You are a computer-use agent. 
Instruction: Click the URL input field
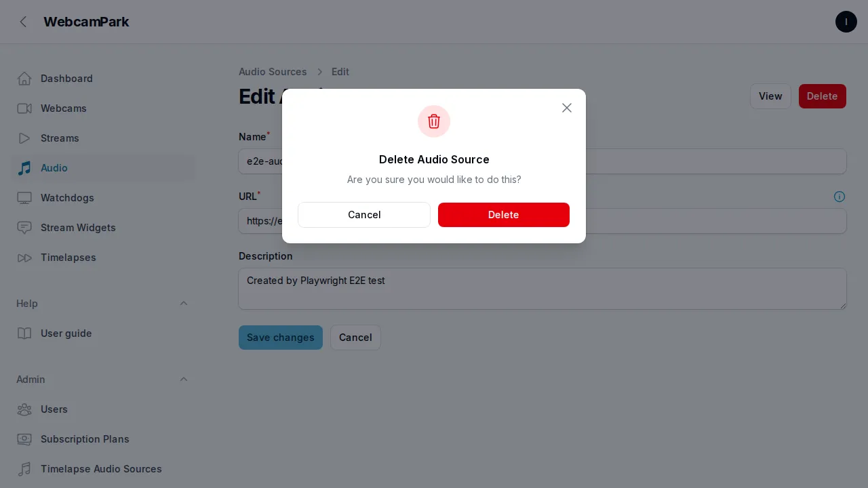pyautogui.click(x=542, y=221)
